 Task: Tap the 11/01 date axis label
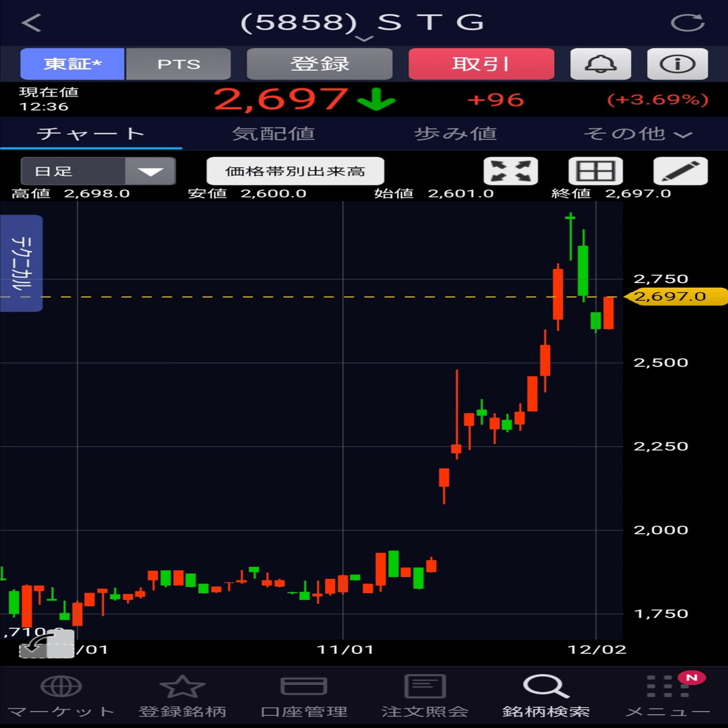coord(345,649)
